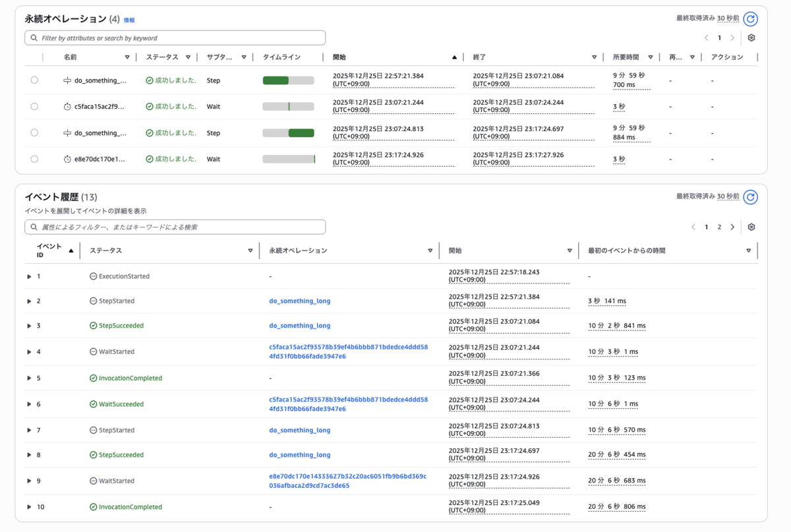Expand event 3 StepSucceeded row
Image resolution: width=791 pixels, height=532 pixels.
[29, 326]
